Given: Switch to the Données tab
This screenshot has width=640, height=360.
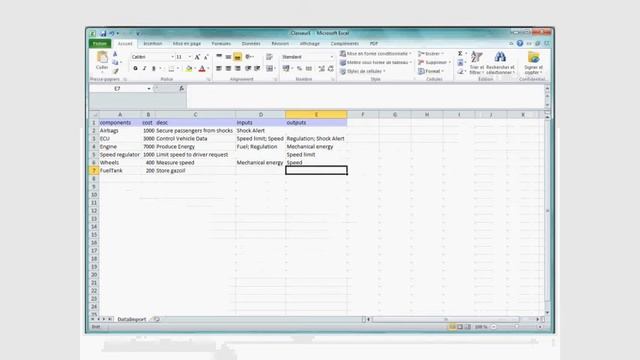Looking at the screenshot, I should click(x=251, y=44).
